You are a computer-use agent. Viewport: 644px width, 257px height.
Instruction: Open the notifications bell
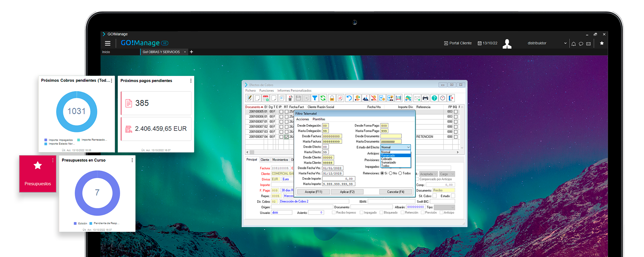click(x=574, y=44)
